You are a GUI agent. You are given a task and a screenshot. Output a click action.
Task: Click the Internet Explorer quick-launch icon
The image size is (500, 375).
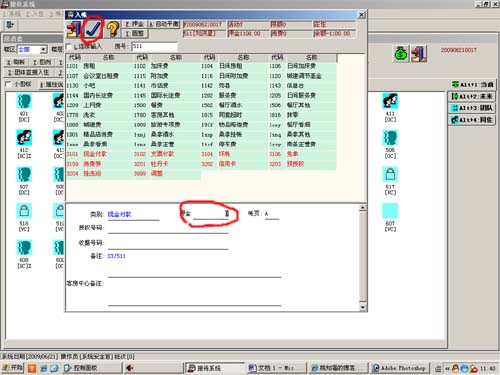pos(44,368)
